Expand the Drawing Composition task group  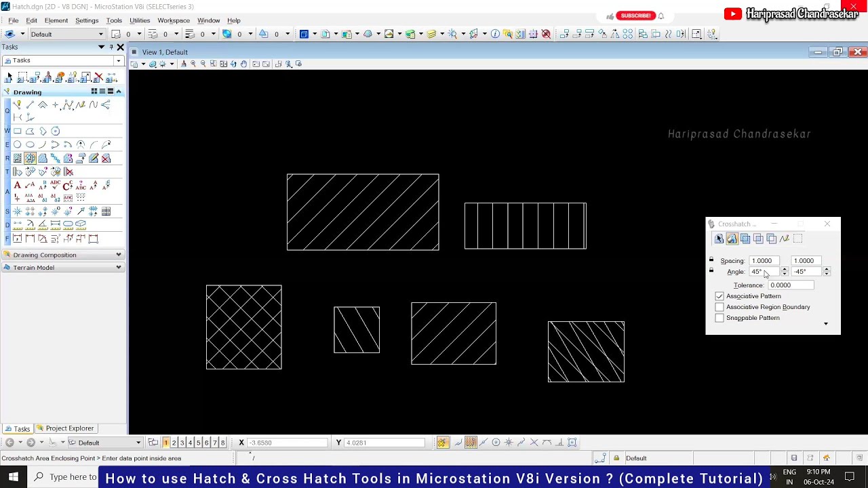tap(62, 255)
